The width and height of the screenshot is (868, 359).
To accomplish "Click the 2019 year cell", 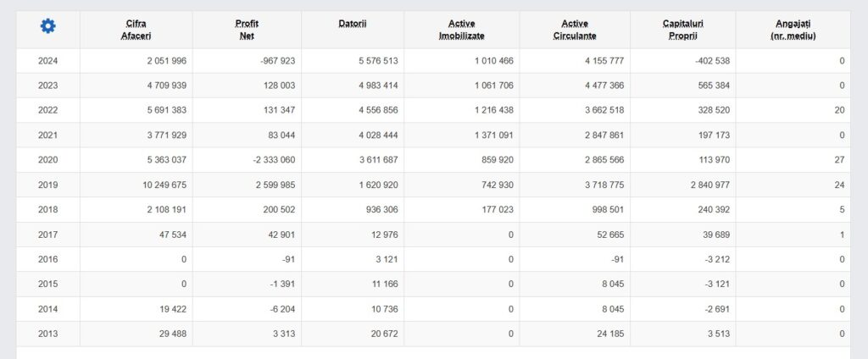I will [47, 185].
